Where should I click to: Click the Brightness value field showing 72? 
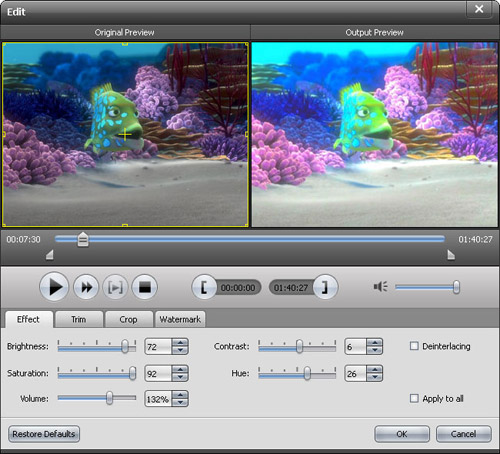tap(158, 347)
